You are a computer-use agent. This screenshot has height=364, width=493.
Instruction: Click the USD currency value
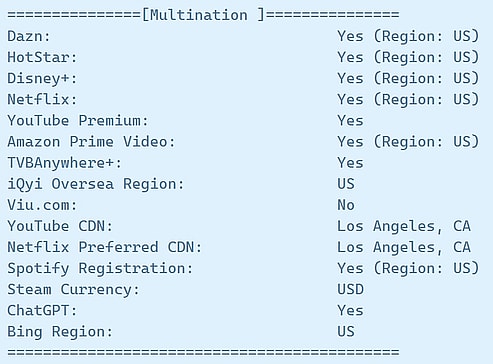coord(350,289)
